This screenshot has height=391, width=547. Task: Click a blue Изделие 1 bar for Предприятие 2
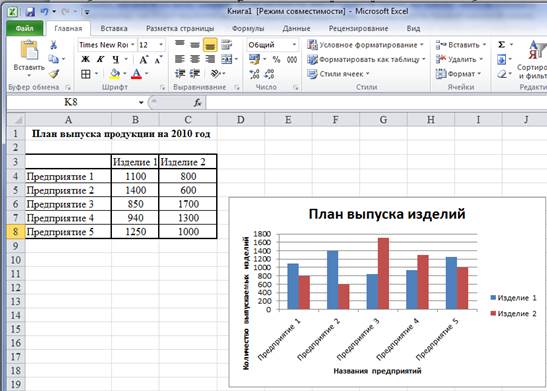tap(332, 280)
